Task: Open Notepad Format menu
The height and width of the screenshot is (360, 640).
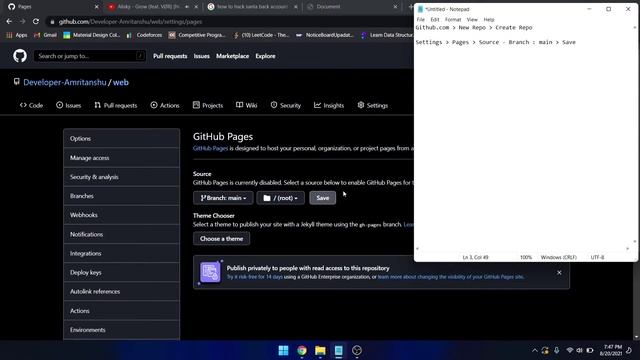Action: 453,20
